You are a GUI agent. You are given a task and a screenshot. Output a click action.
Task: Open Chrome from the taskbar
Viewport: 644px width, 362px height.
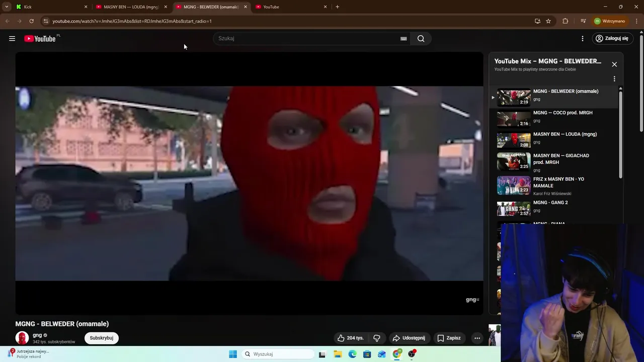pos(397,354)
